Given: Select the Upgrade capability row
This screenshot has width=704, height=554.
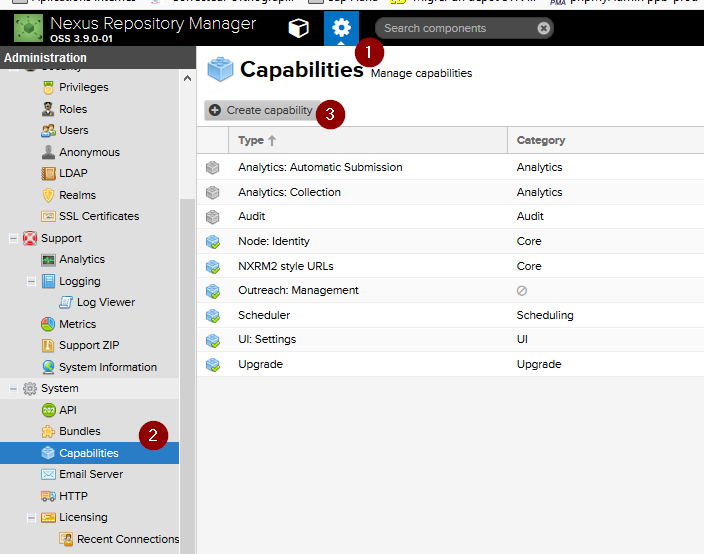Looking at the screenshot, I should (450, 365).
